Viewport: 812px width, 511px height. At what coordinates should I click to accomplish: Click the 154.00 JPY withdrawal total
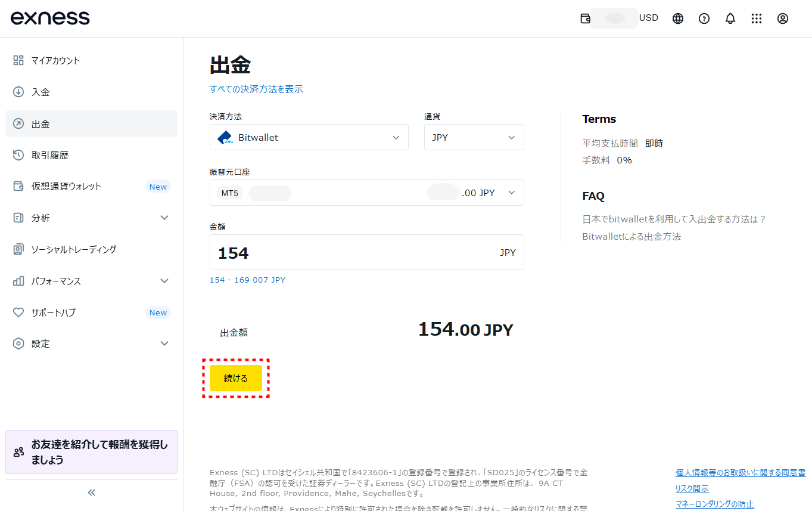(465, 329)
